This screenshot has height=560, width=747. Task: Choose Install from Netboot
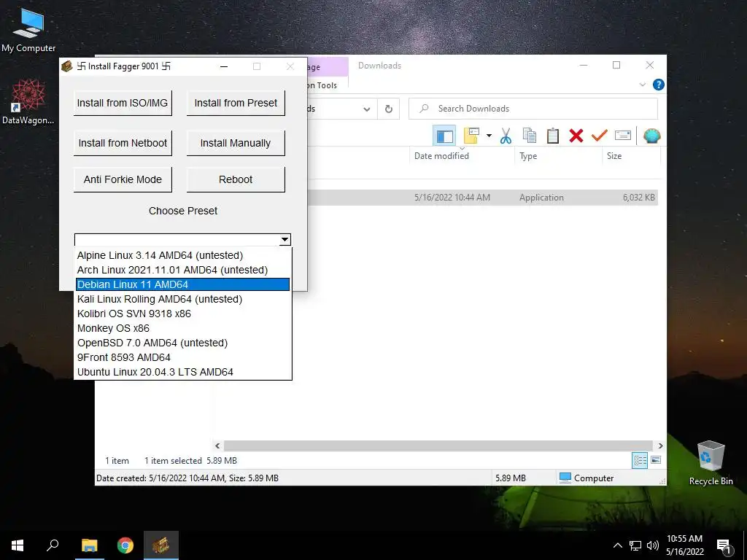[x=123, y=143]
